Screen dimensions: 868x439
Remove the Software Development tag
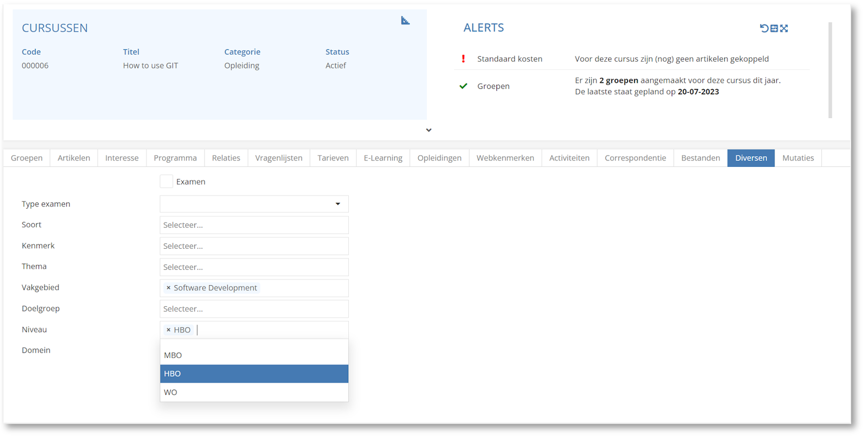click(168, 288)
